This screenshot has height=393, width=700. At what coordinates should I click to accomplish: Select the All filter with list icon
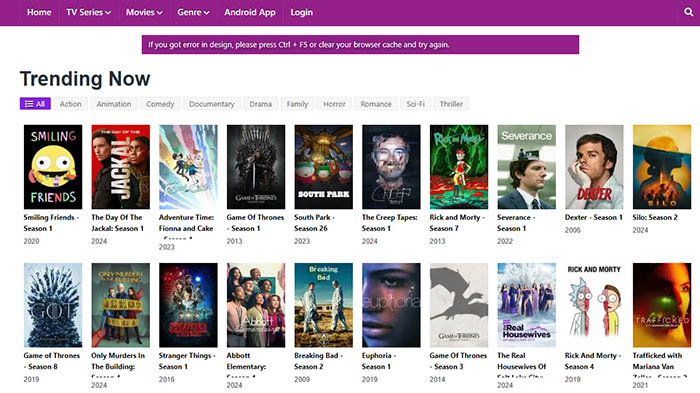(35, 104)
